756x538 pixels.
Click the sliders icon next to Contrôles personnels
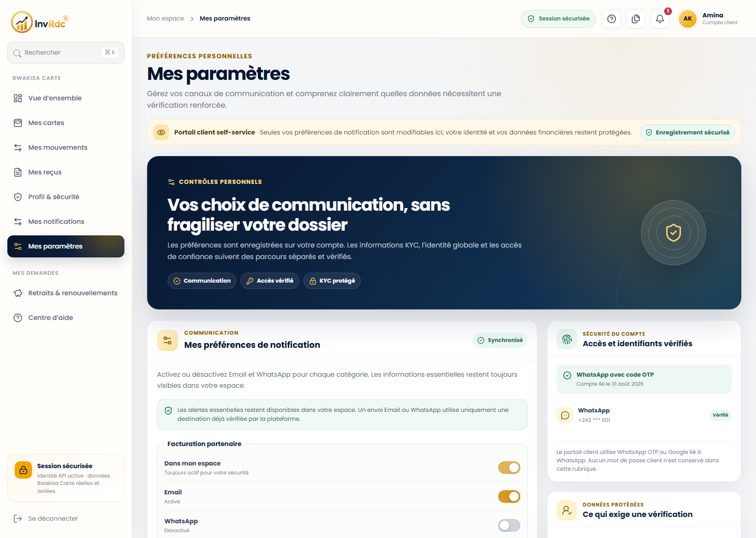click(x=171, y=182)
